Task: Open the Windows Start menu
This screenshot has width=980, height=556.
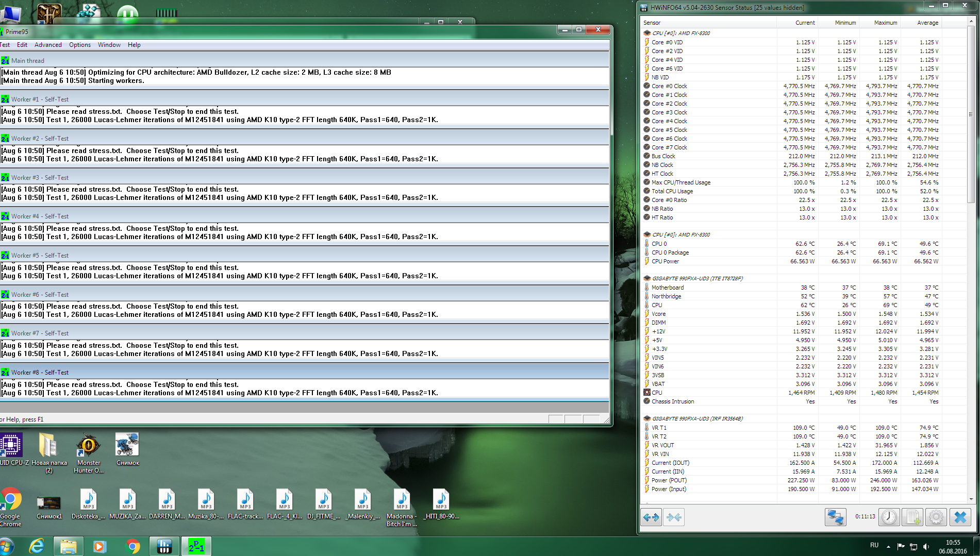Action: pos(7,546)
